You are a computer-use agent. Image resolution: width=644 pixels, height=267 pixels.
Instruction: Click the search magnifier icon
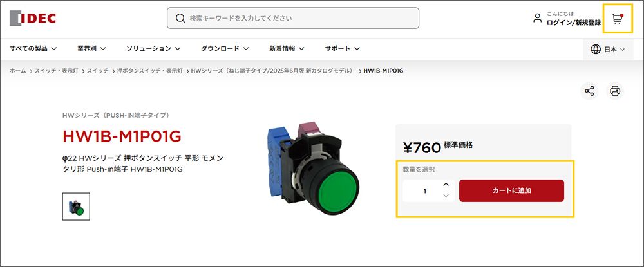(x=180, y=18)
